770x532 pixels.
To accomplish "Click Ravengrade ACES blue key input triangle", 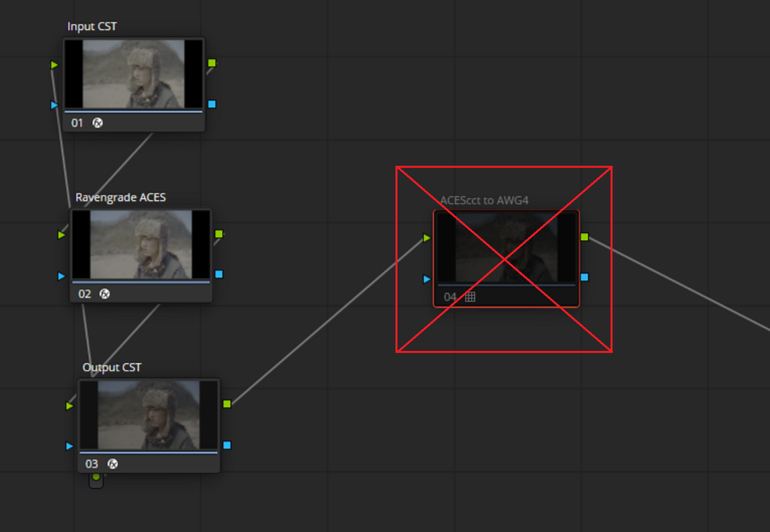I will (61, 276).
